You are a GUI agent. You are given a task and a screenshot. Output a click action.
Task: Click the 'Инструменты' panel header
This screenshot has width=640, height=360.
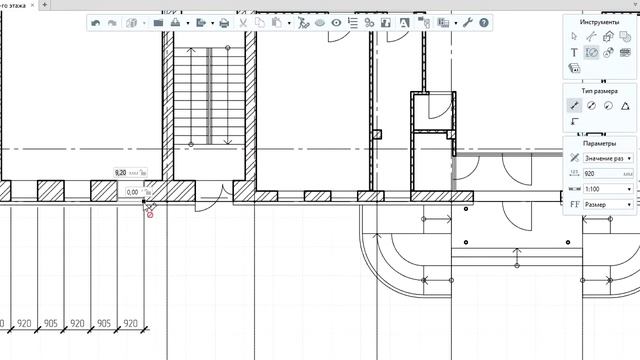click(599, 22)
